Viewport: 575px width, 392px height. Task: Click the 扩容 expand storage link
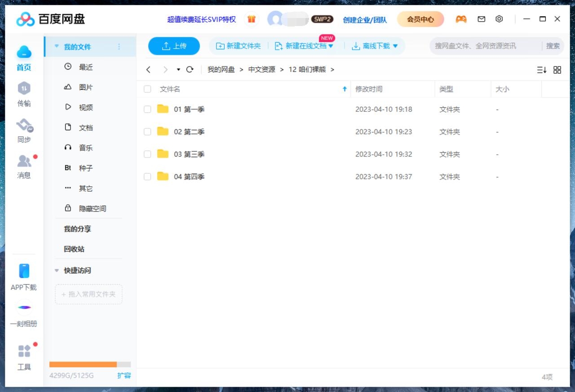click(x=124, y=375)
